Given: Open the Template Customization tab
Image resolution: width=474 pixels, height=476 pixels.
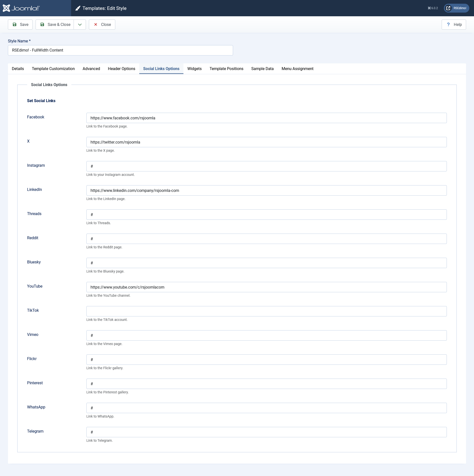Looking at the screenshot, I should (x=53, y=69).
